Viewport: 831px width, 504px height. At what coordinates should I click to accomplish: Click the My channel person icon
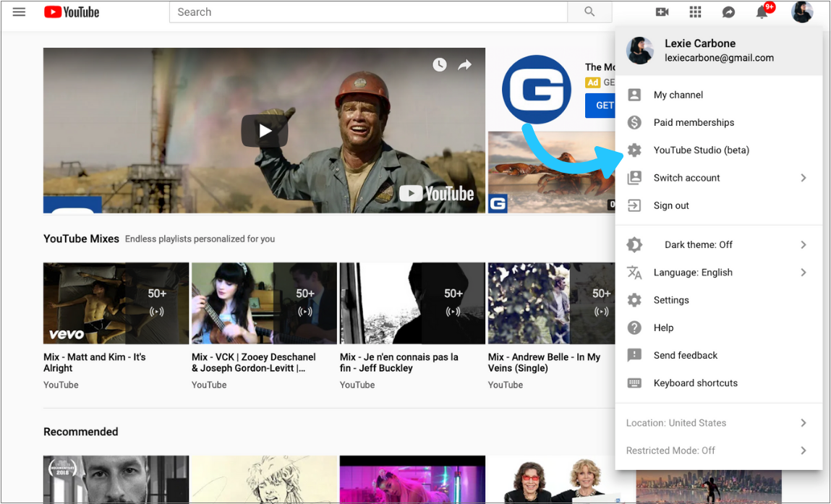click(634, 95)
